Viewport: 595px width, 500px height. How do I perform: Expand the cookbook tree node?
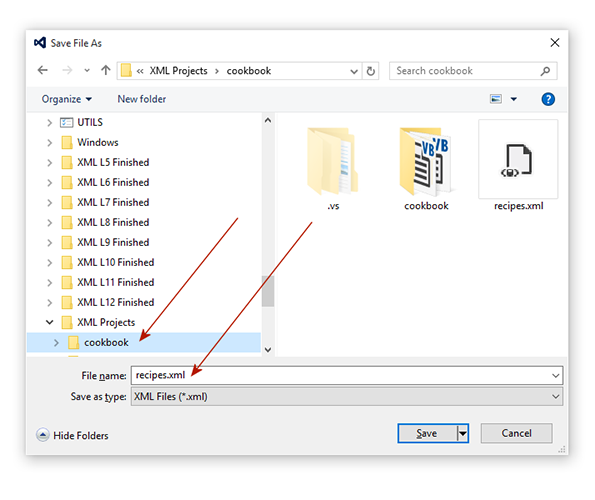pos(57,343)
